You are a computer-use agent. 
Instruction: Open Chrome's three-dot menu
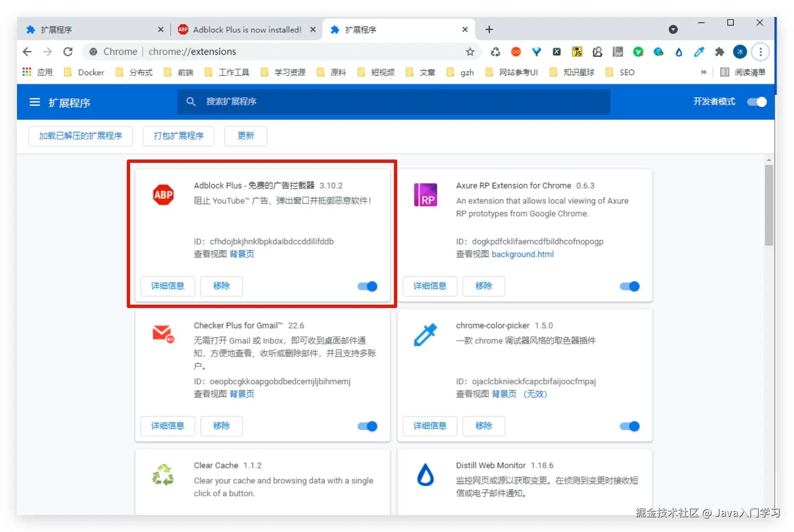(760, 52)
